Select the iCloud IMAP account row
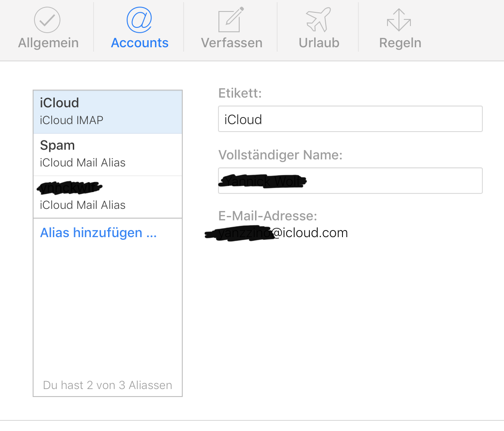 108,112
